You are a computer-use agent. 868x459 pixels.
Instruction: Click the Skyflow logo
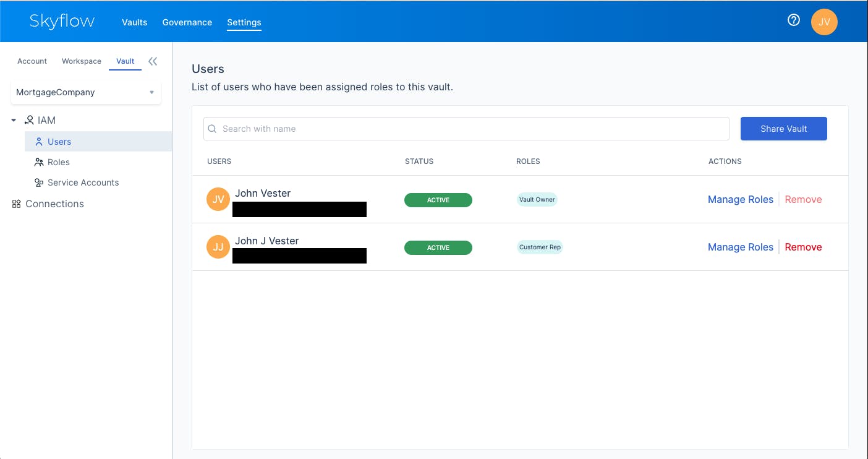pos(62,21)
